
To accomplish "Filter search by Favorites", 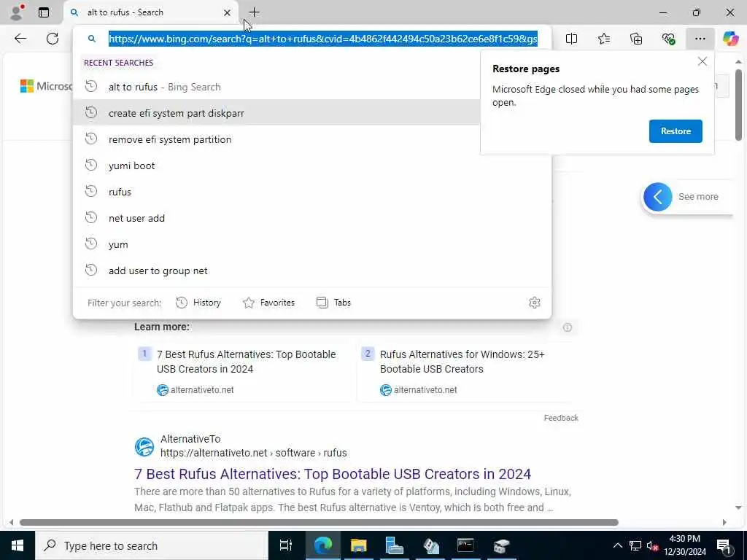I will (268, 303).
